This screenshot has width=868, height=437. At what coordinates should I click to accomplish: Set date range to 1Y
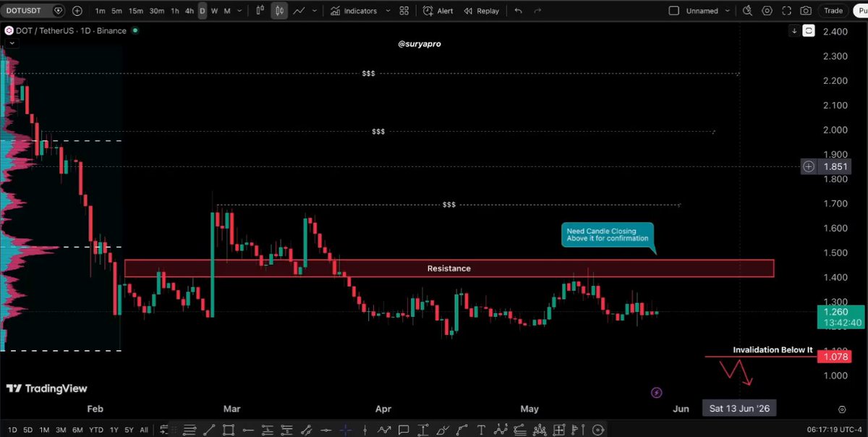(x=114, y=429)
